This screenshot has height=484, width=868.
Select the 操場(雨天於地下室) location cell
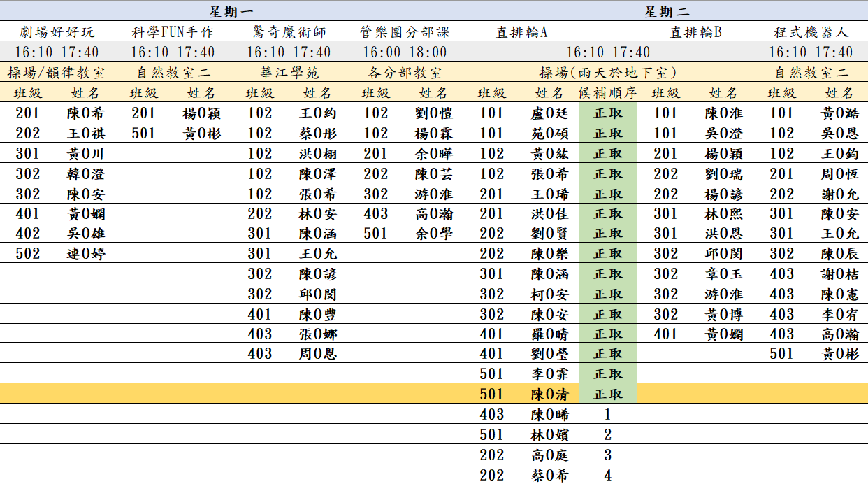pos(607,72)
